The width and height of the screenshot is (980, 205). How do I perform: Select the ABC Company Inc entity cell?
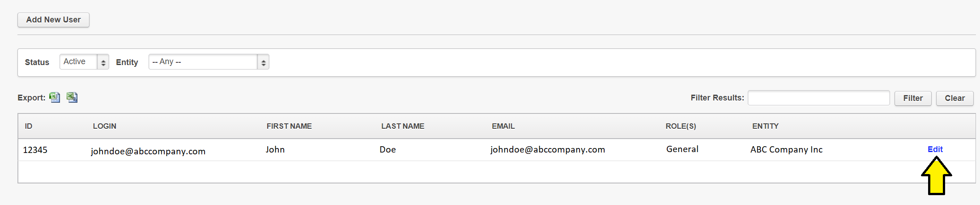pos(786,149)
